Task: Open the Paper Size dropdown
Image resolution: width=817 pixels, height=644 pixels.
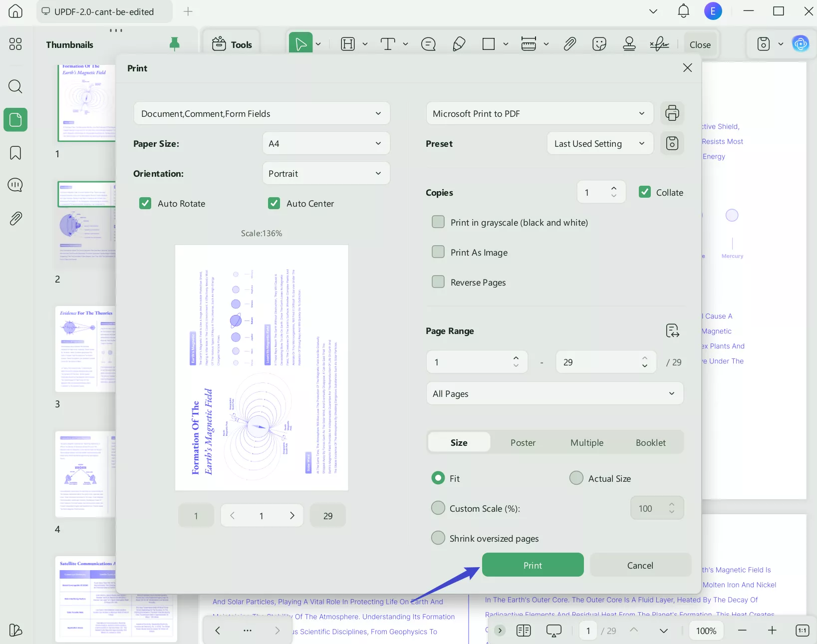Action: tap(326, 143)
